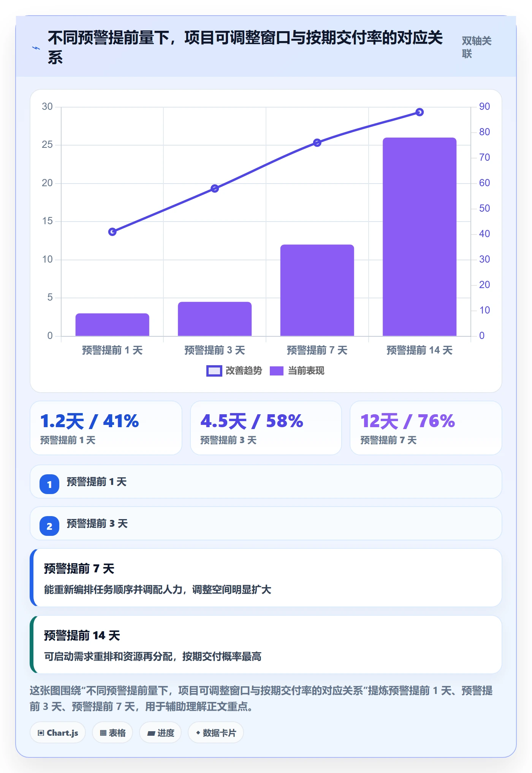This screenshot has width=532, height=773.
Task: Click the right axis value 90
Action: point(484,106)
